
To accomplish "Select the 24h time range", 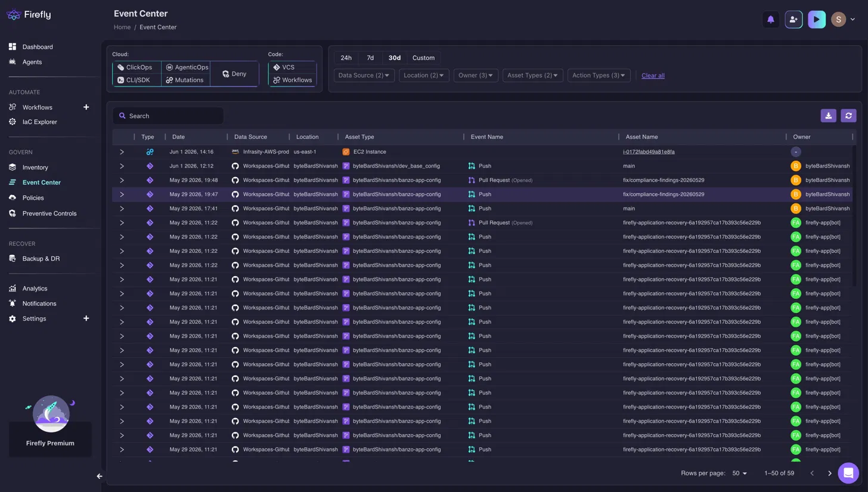I will [x=346, y=58].
